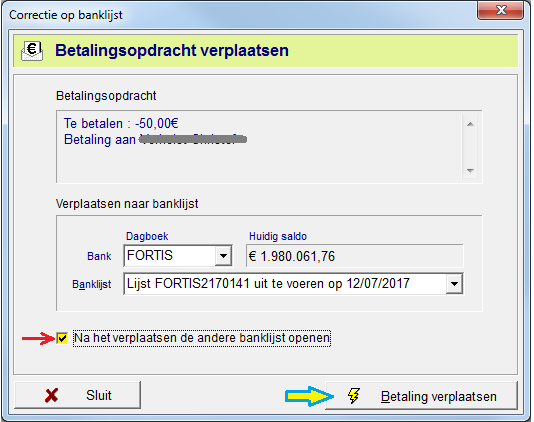Click the 'Te betalen : -50,00€' text line
The image size is (534, 422).
pyautogui.click(x=121, y=124)
